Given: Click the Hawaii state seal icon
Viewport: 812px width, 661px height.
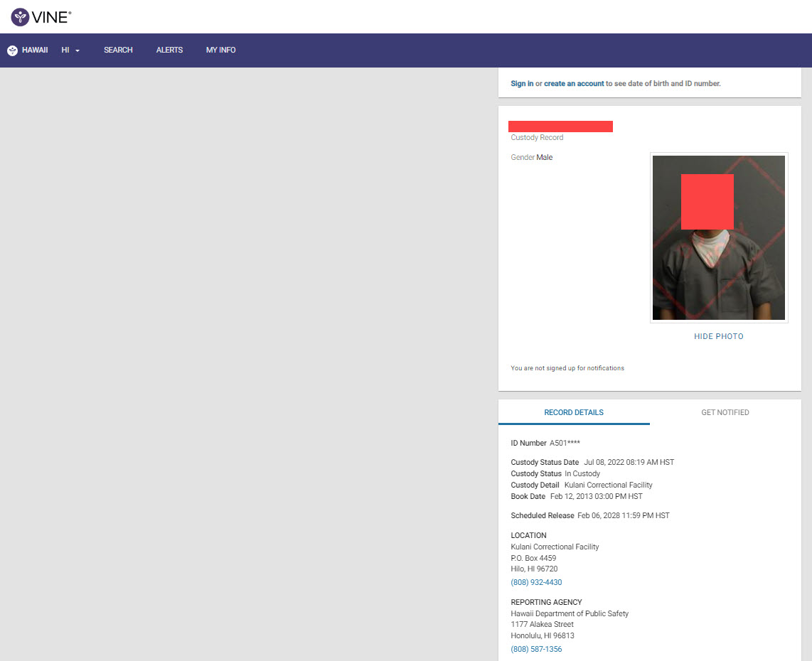Looking at the screenshot, I should coord(12,50).
